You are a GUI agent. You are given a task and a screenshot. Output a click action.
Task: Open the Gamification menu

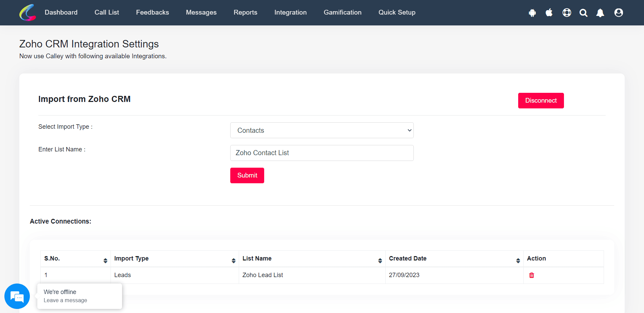[343, 13]
